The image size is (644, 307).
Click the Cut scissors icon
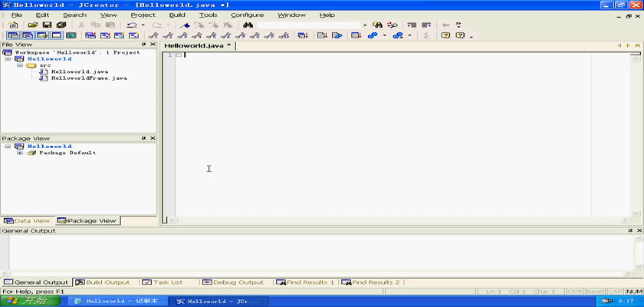pyautogui.click(x=81, y=25)
